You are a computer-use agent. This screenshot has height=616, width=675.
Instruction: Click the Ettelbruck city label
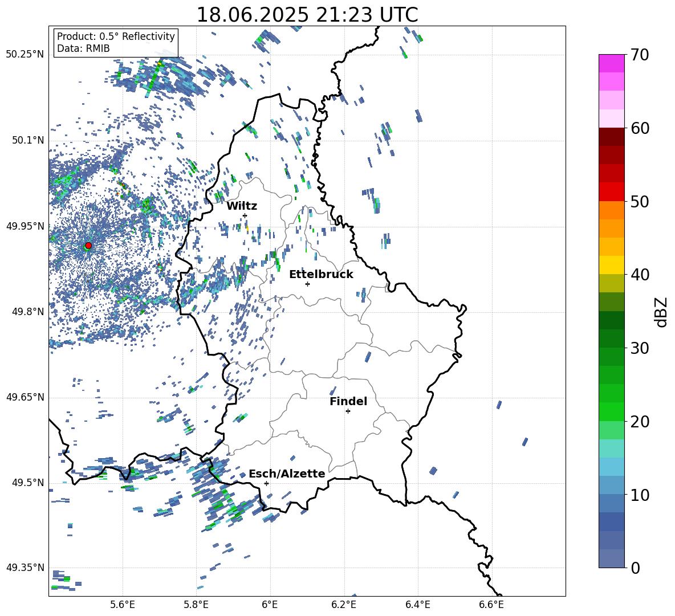point(321,275)
